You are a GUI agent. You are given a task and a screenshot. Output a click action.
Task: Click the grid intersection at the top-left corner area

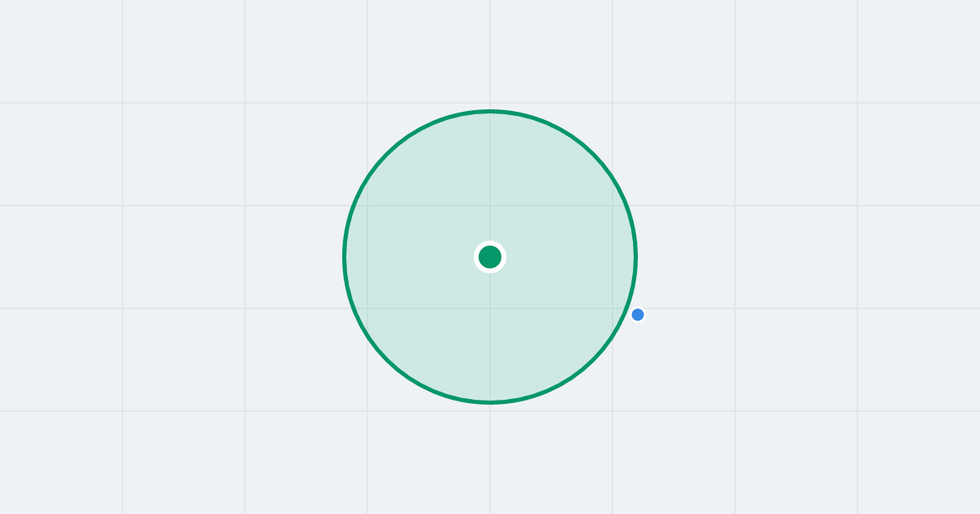(122, 103)
